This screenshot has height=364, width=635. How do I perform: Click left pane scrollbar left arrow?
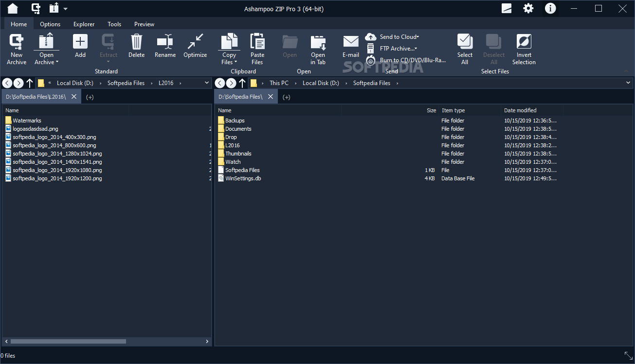(5, 342)
